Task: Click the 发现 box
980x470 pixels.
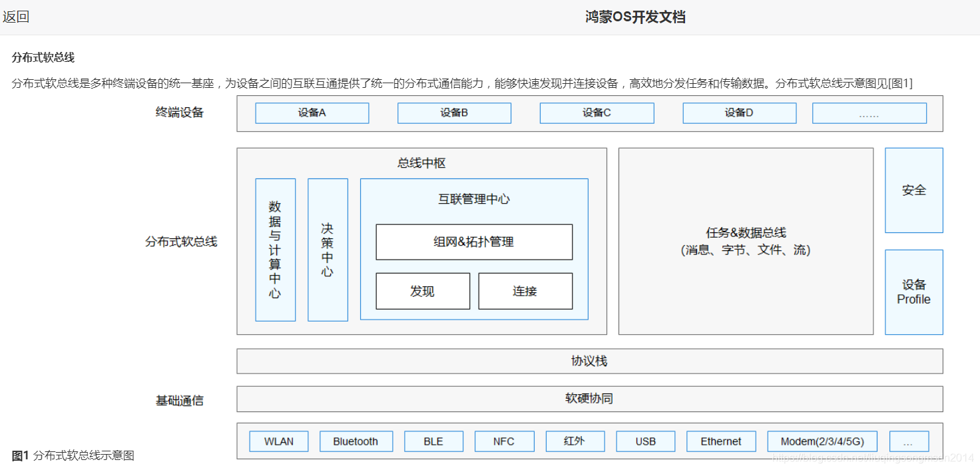Action: (x=423, y=291)
